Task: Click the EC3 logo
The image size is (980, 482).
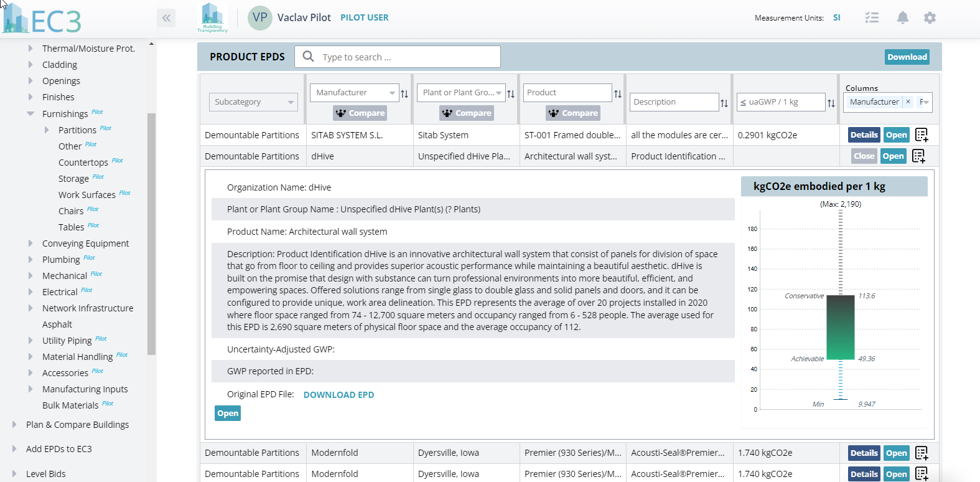Action: pyautogui.click(x=42, y=19)
